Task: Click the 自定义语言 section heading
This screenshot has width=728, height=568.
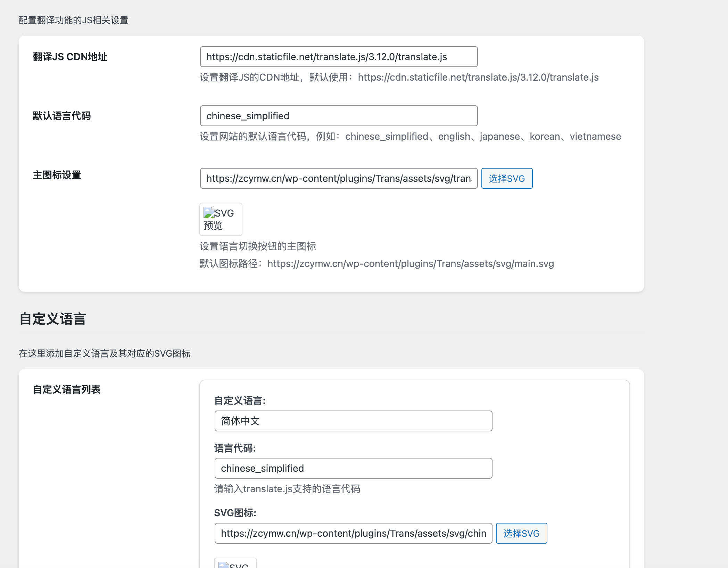Action: (53, 319)
